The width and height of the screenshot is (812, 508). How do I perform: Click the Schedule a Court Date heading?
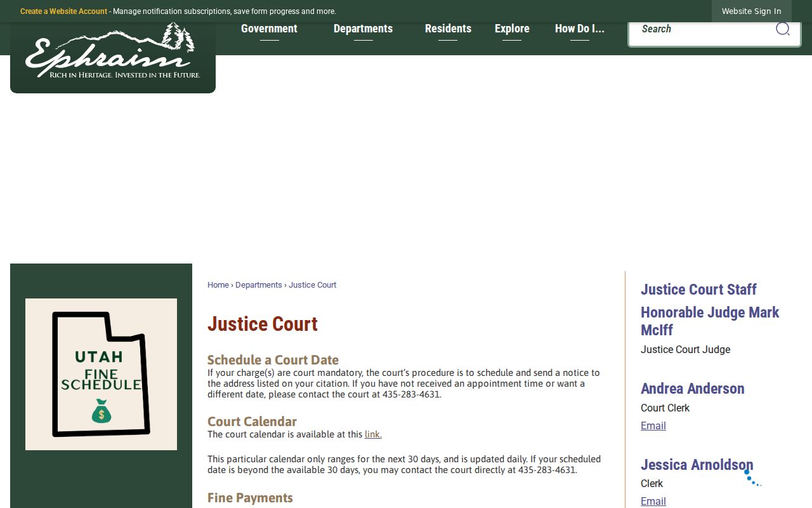pyautogui.click(x=273, y=360)
